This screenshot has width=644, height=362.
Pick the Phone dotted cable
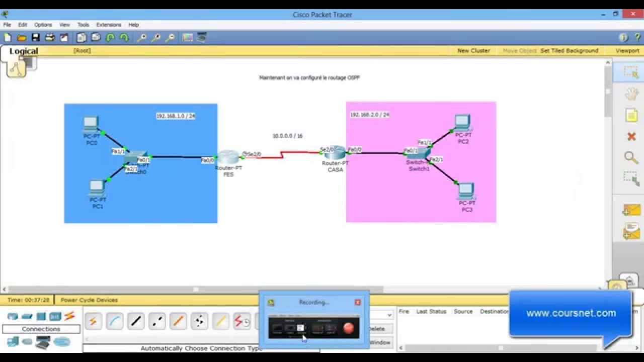[200, 321]
